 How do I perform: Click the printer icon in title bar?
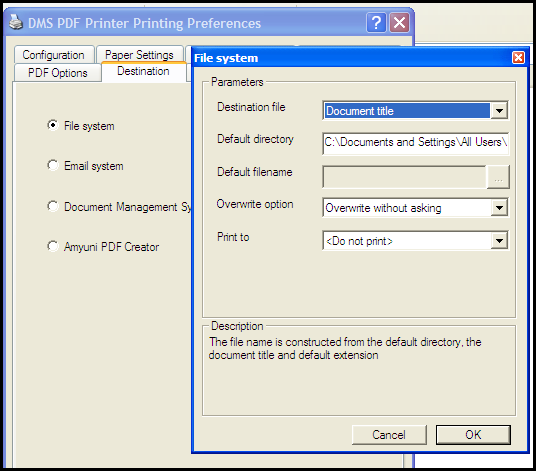(16, 23)
